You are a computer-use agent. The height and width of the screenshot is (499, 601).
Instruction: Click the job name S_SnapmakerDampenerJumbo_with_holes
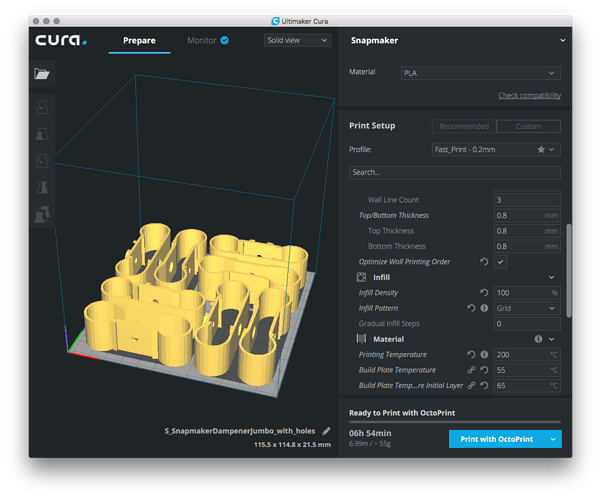(x=240, y=431)
